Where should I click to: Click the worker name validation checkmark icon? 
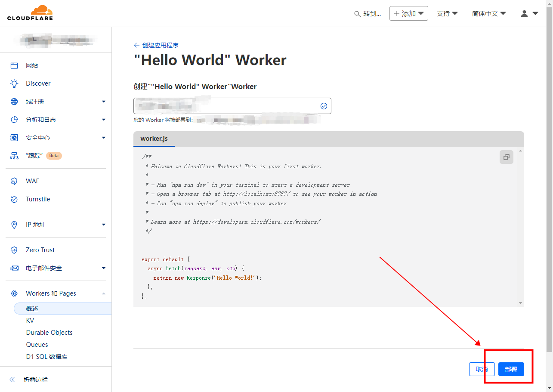click(x=324, y=106)
